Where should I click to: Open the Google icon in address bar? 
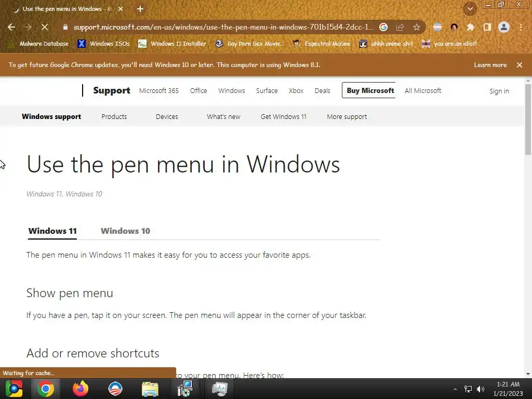click(x=383, y=27)
